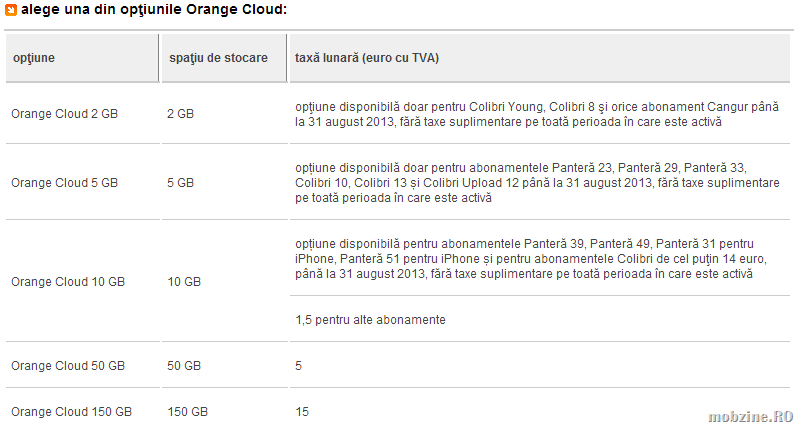This screenshot has width=799, height=428.
Task: Select the Orange Cloud 50 GB option
Action: coord(68,366)
